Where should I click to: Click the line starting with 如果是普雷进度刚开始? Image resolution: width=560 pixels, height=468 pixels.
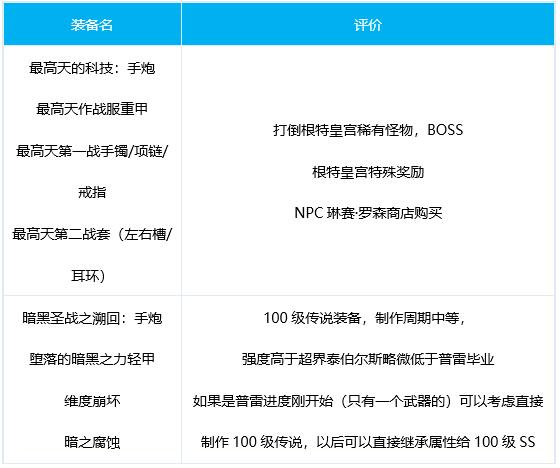pos(368,401)
